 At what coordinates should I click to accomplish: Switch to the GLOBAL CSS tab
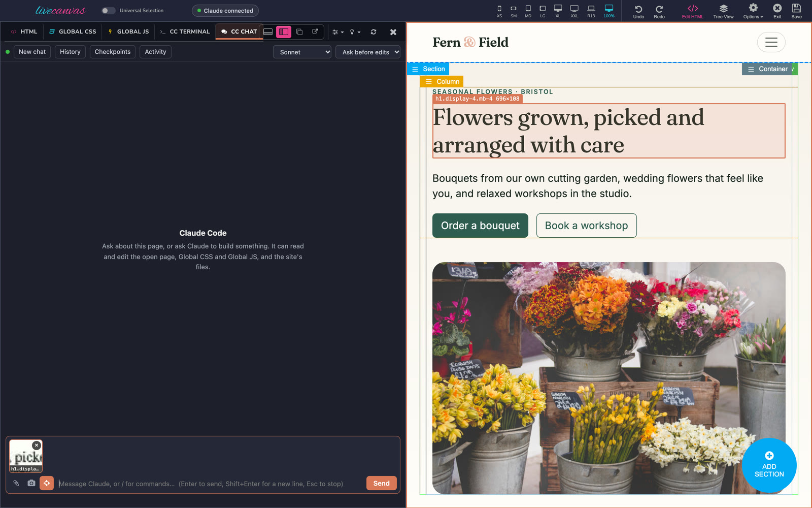(x=73, y=31)
